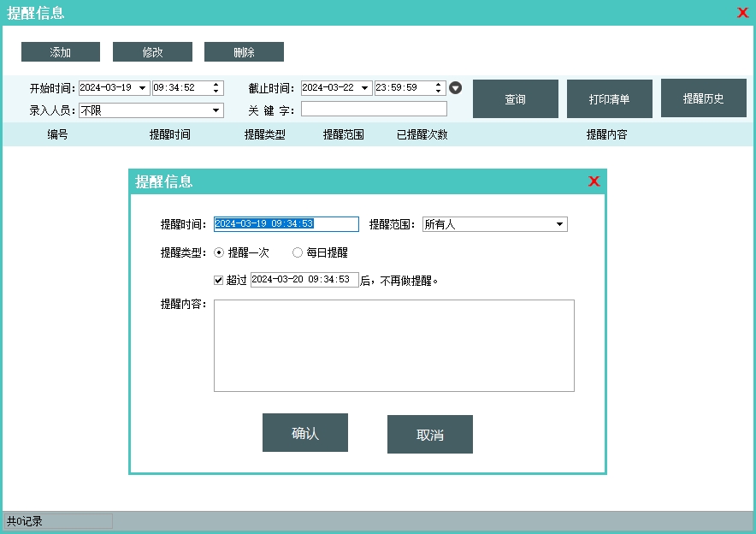This screenshot has height=534, width=756.
Task: Focus the 关键字 search field
Action: 374,109
